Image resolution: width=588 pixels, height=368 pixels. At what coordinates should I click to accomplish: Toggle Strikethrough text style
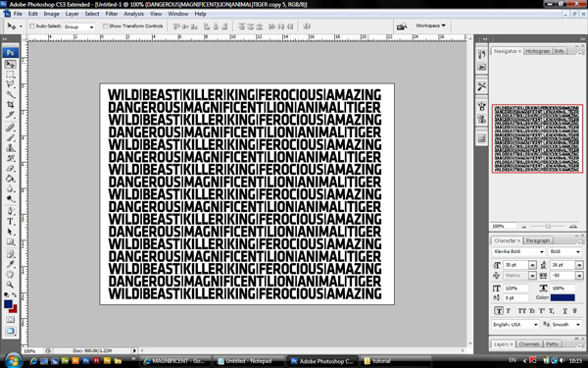coord(574,311)
